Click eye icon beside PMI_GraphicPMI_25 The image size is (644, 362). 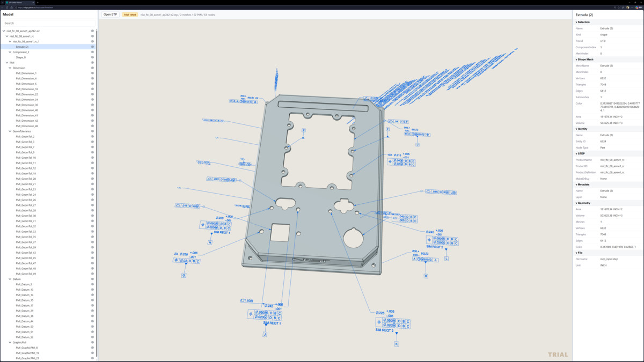(x=92, y=358)
